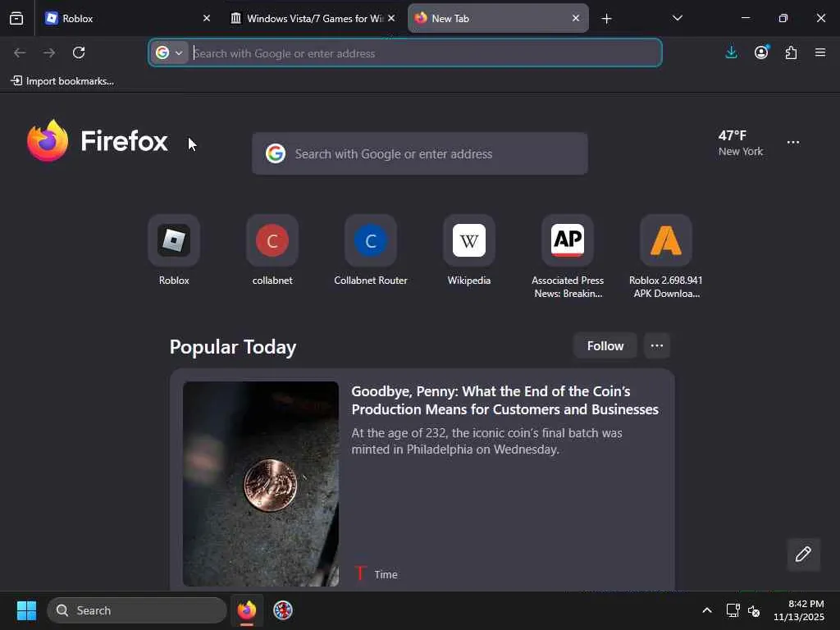Go forward one page
The height and width of the screenshot is (630, 840).
49,52
